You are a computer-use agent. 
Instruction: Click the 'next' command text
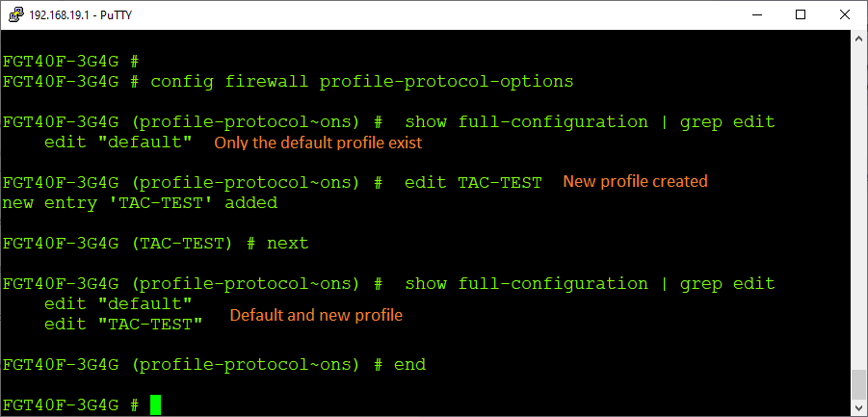click(x=288, y=244)
